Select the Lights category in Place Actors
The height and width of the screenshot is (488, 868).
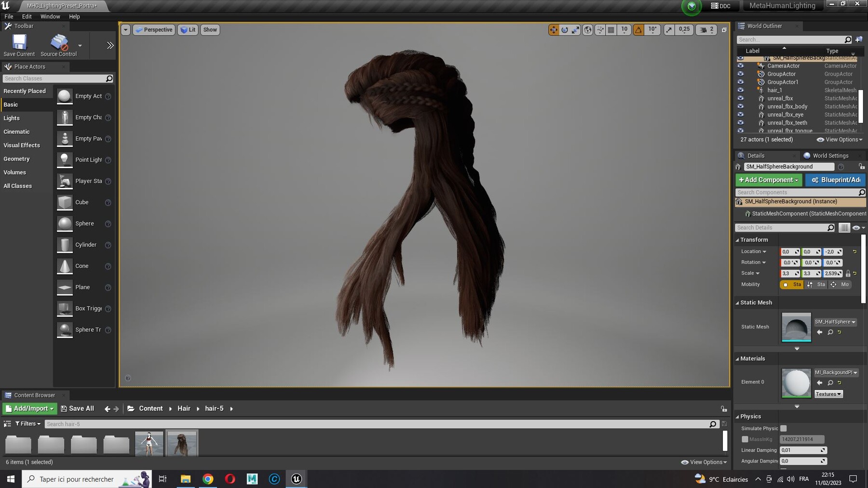[x=12, y=118]
